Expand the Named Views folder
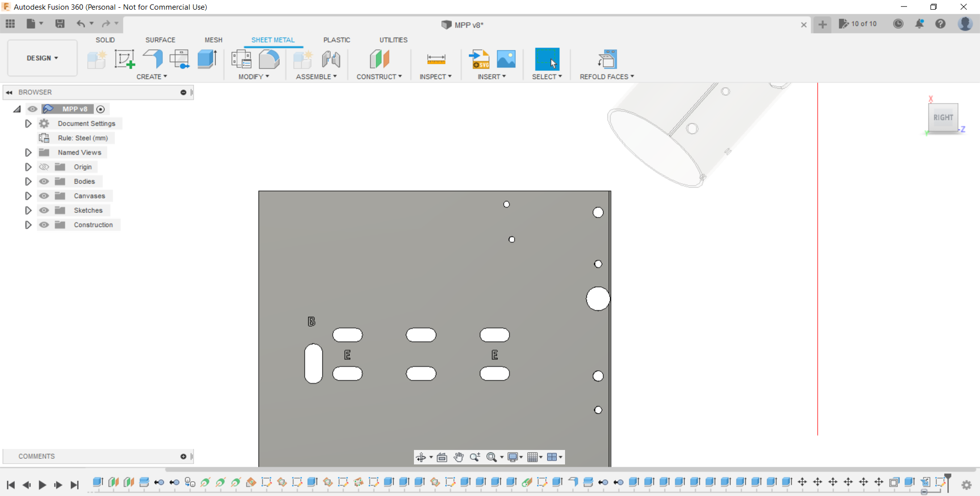Screen dimensions: 980x496 tap(28, 153)
